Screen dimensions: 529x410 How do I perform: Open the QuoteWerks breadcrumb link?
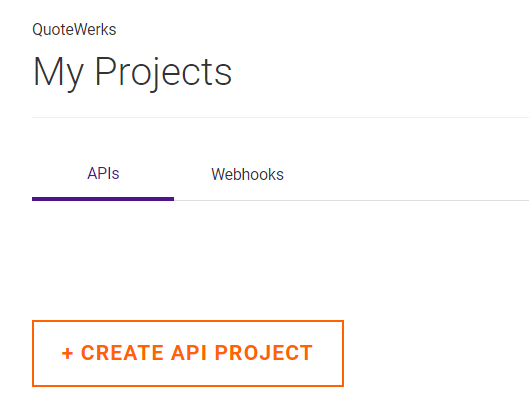74,30
